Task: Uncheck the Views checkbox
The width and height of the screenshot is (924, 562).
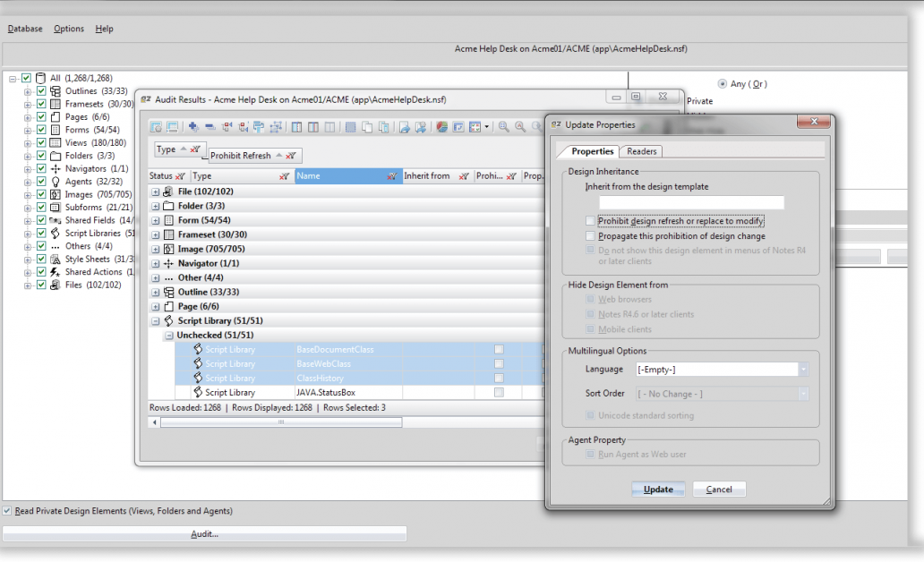Action: point(41,143)
